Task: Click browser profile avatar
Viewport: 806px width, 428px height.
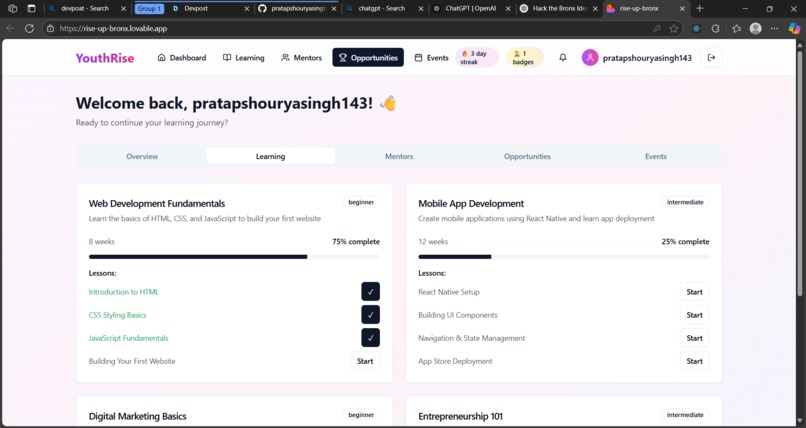Action: tap(755, 29)
